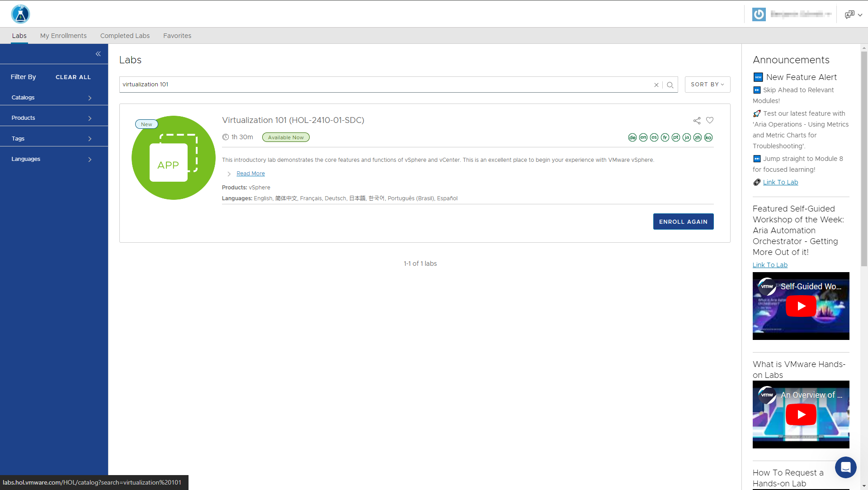Open the Completed Labs tab
The image size is (868, 490).
[125, 36]
